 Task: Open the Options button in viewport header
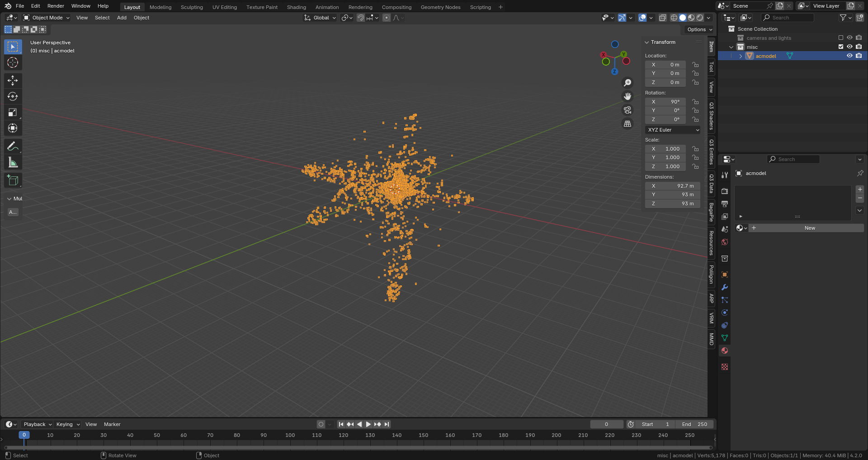click(699, 29)
